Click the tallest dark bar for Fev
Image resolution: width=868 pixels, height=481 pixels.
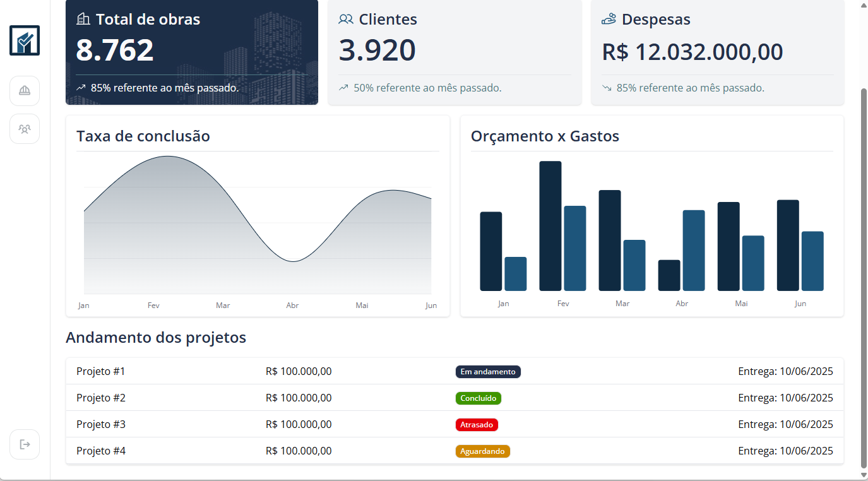coord(550,225)
